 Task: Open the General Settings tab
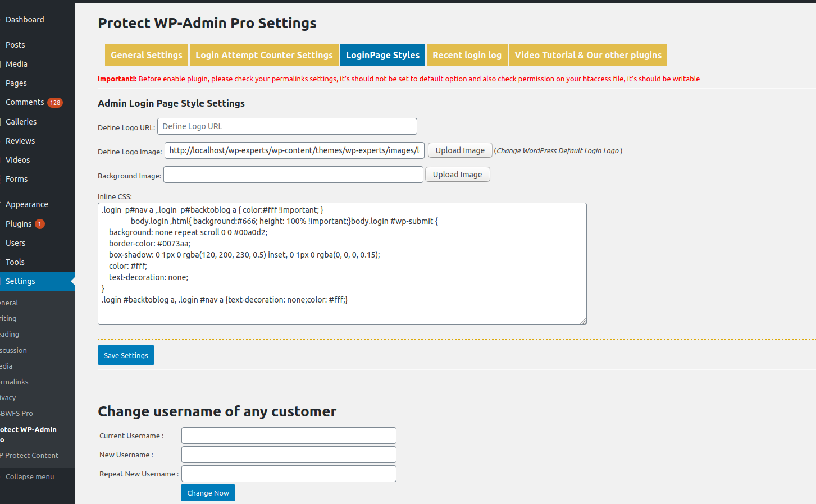[147, 55]
